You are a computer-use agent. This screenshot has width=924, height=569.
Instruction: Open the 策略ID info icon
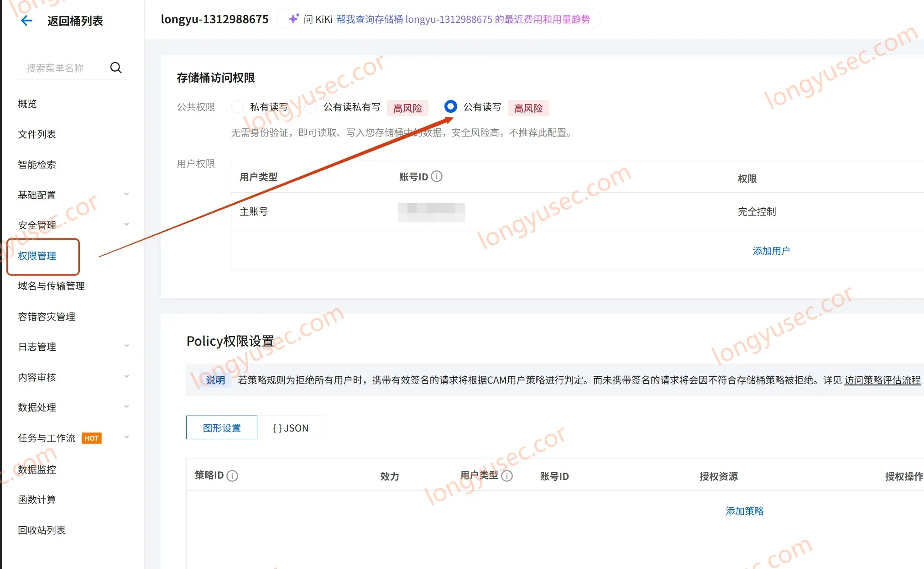[232, 476]
